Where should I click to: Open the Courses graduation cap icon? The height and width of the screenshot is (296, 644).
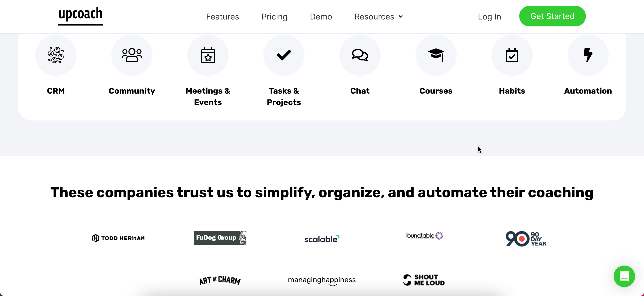coord(436,55)
